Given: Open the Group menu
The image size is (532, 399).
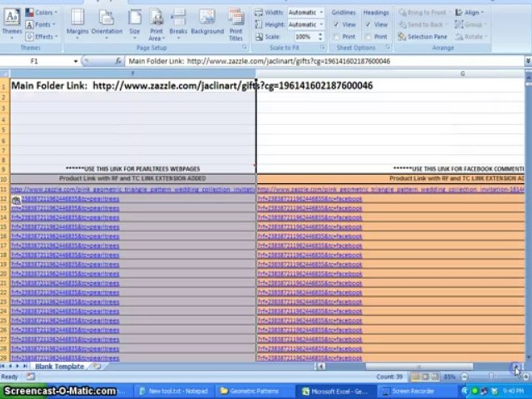Looking at the screenshot, I should coord(470,24).
